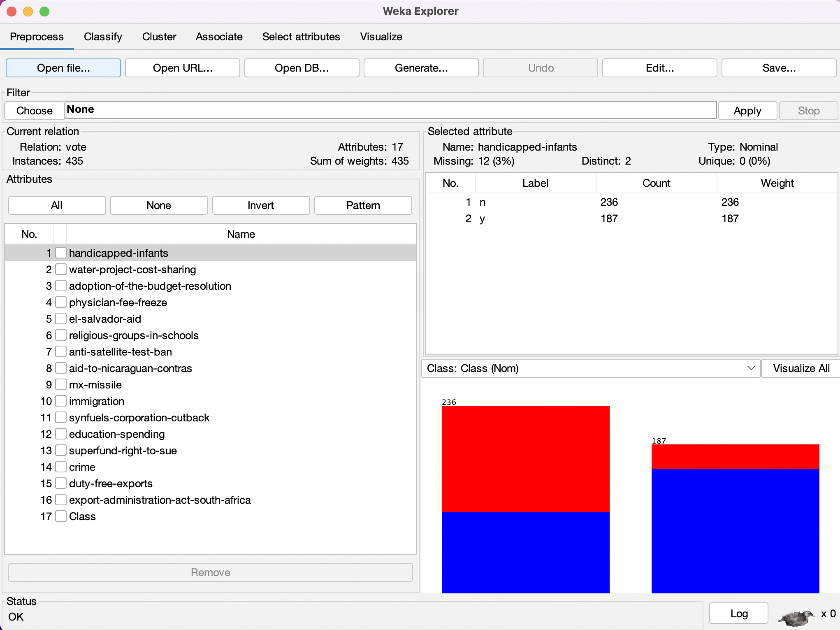Click Choose to select a filter
Image resolution: width=840 pixels, height=630 pixels.
click(x=34, y=110)
